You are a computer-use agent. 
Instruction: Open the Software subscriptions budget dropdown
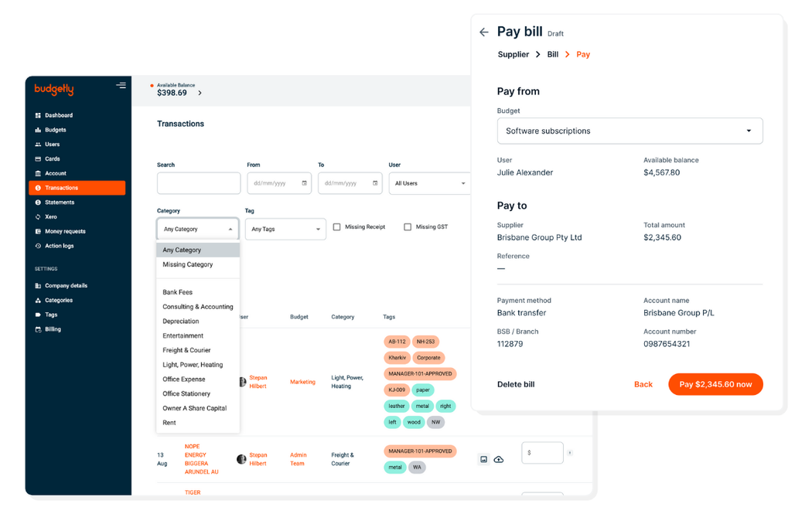tap(629, 131)
